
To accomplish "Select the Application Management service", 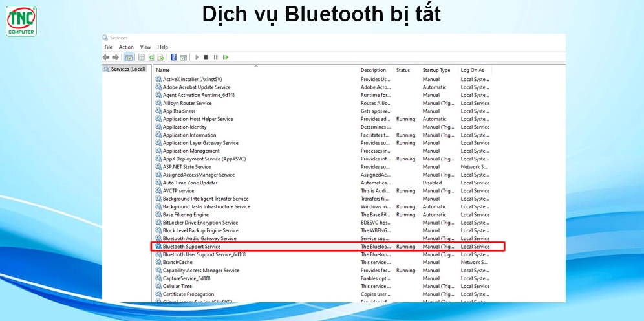I will (x=191, y=151).
